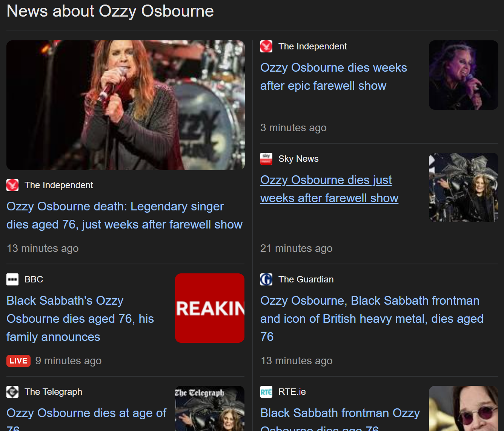The width and height of the screenshot is (504, 431).
Task: Click 'The Telegraph' source name
Action: coord(53,392)
